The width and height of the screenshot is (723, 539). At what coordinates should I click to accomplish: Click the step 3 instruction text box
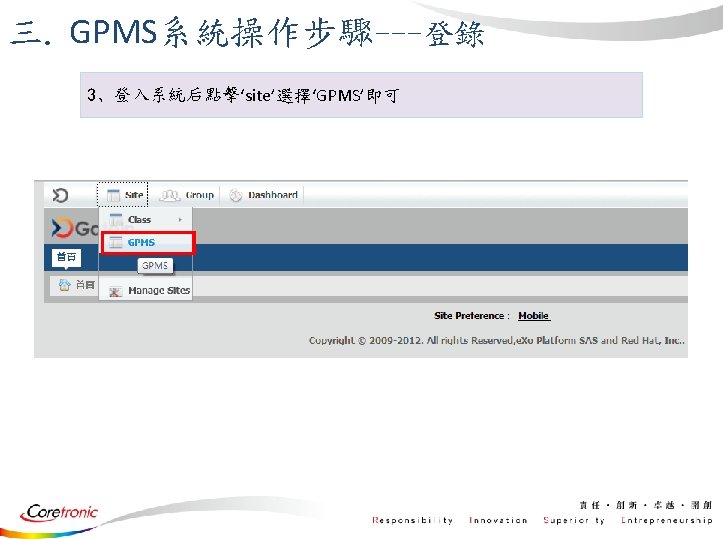(x=361, y=95)
